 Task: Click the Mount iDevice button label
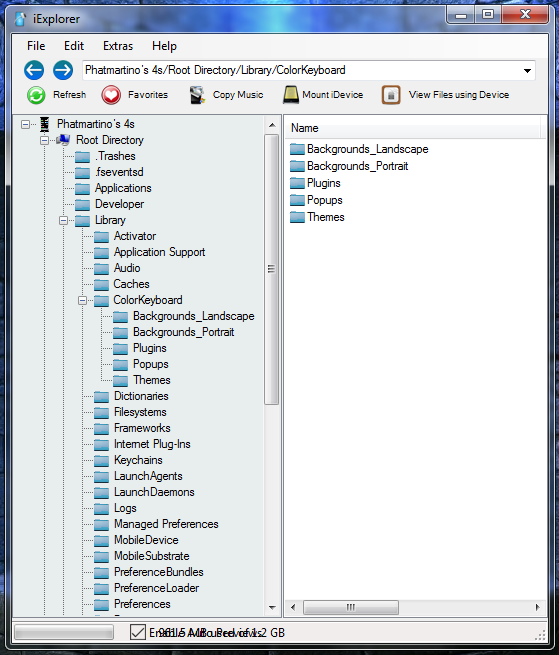[x=333, y=95]
